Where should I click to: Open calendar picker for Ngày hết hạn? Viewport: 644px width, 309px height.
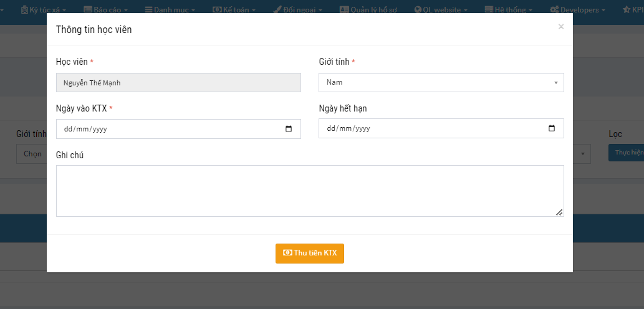552,129
